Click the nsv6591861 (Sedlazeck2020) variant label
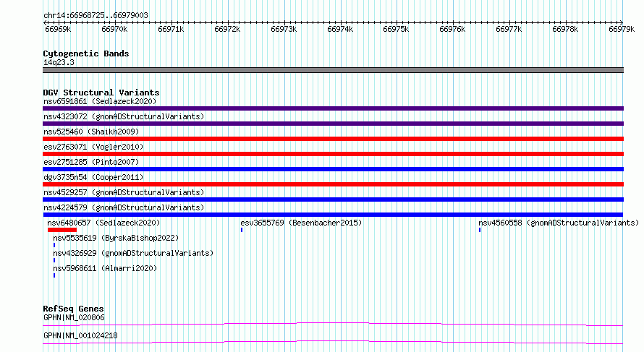Screen dimensions: 644x352 (100, 101)
